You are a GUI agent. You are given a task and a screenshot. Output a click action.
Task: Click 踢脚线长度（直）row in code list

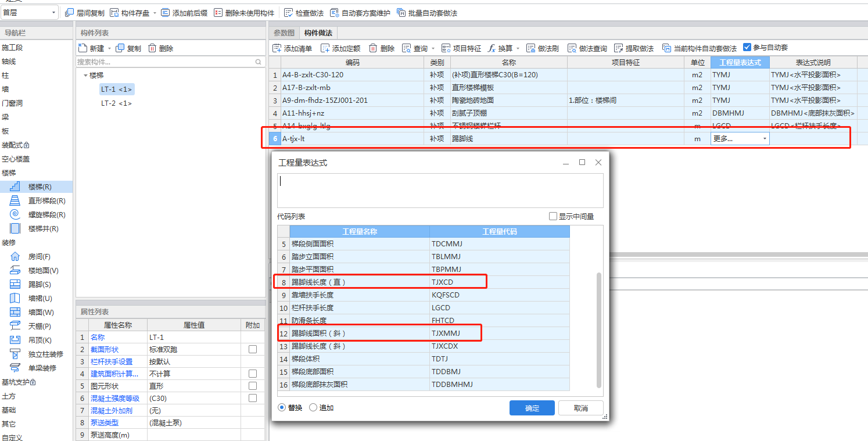tap(424, 282)
